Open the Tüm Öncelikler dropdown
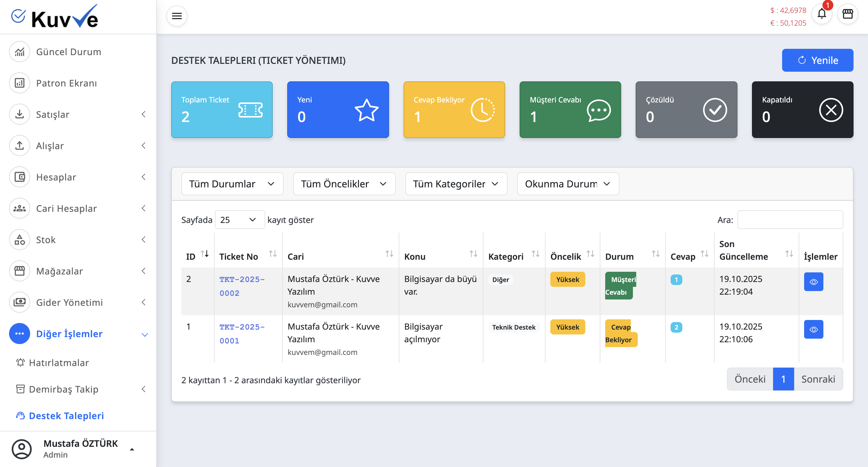This screenshot has height=467, width=868. (344, 184)
